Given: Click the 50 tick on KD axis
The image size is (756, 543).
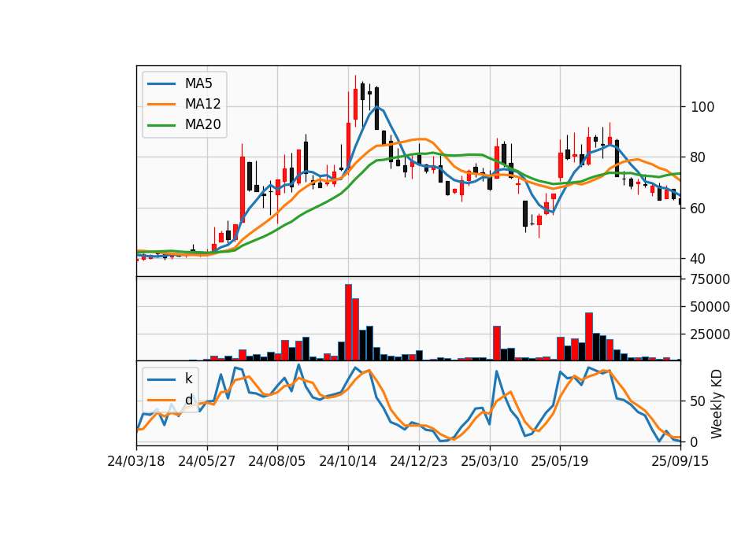Looking at the screenshot, I should click(699, 401).
